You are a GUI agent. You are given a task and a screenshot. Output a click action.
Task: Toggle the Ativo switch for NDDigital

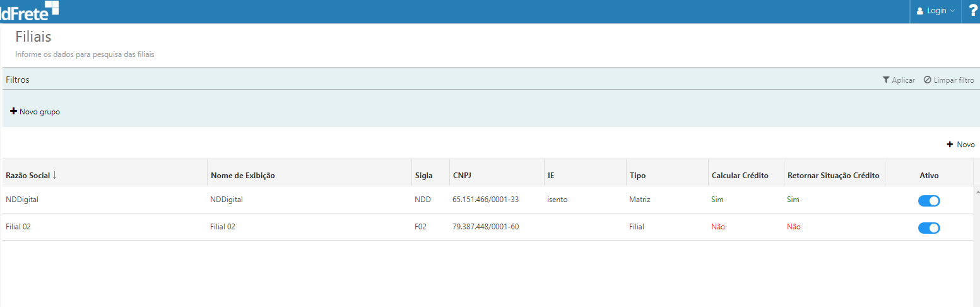click(x=928, y=200)
